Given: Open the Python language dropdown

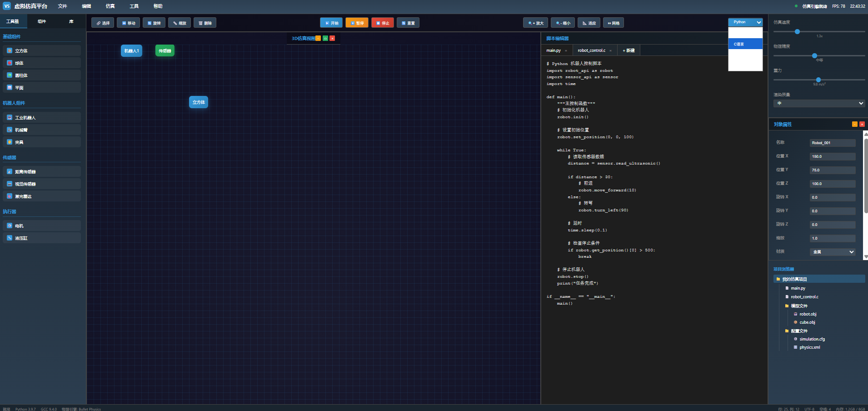Looking at the screenshot, I should [x=745, y=22].
